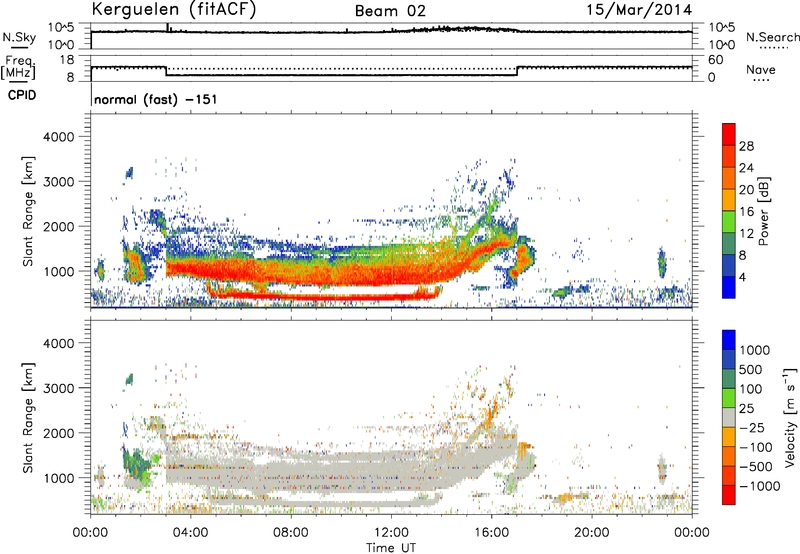Viewport: 800px width, 554px height.
Task: Click the Power colorbar value '20'
Action: tap(746, 190)
